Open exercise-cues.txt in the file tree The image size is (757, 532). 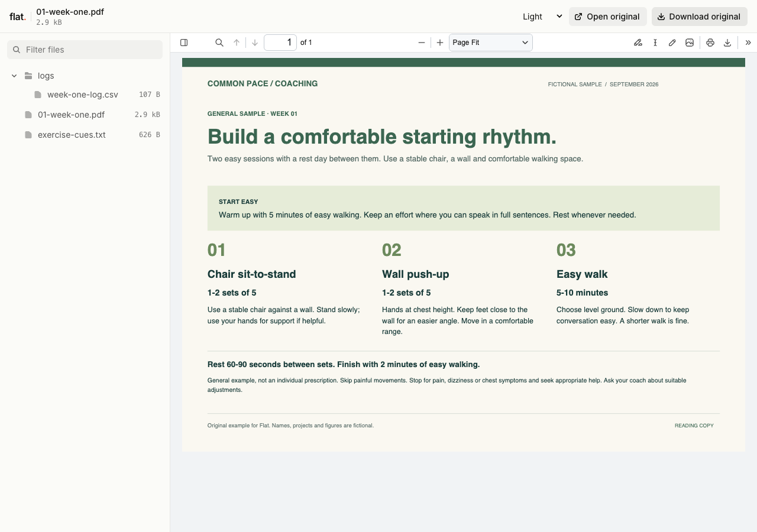[85, 135]
